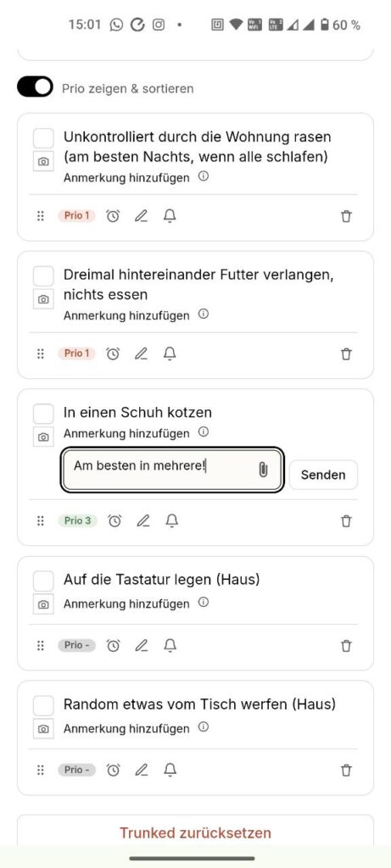
Task: Toggle off "Prio zeigen & sortieren" switch
Action: click(35, 87)
